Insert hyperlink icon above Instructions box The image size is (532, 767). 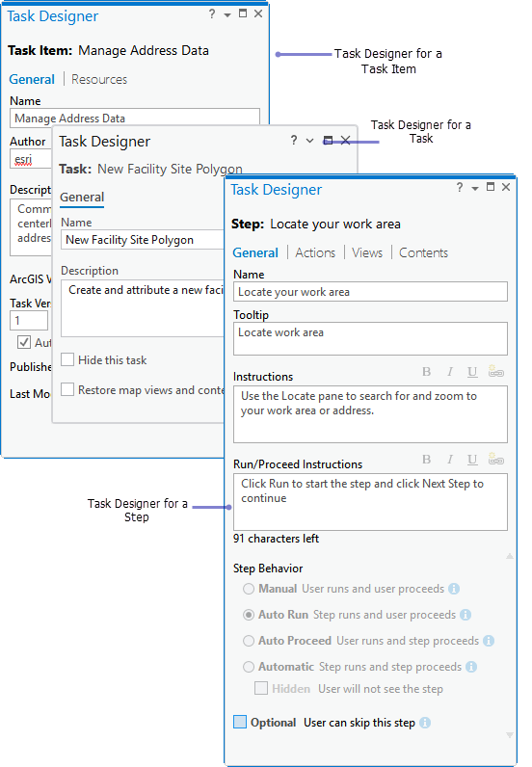495,371
